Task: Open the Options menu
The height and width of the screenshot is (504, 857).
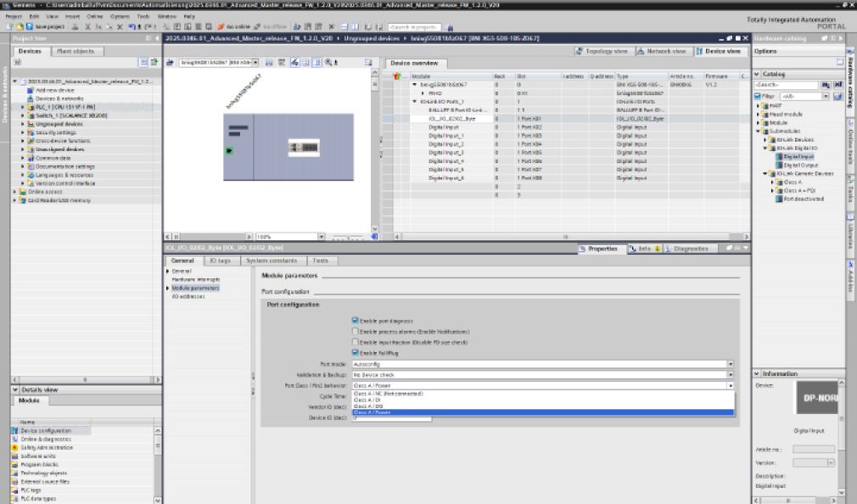Action: click(120, 16)
